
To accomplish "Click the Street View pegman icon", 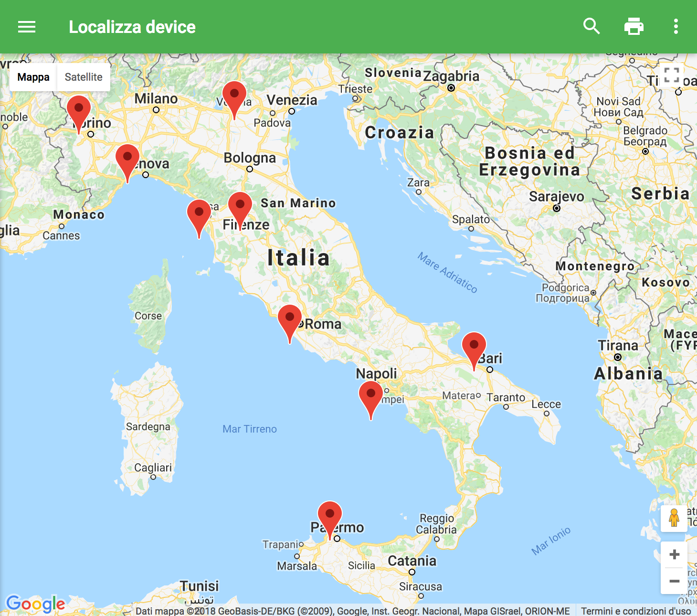I will point(674,518).
